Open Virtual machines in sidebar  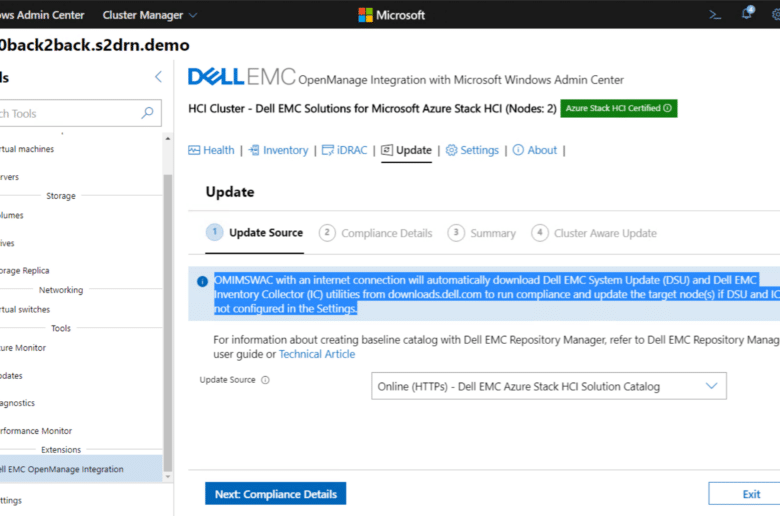[x=27, y=149]
